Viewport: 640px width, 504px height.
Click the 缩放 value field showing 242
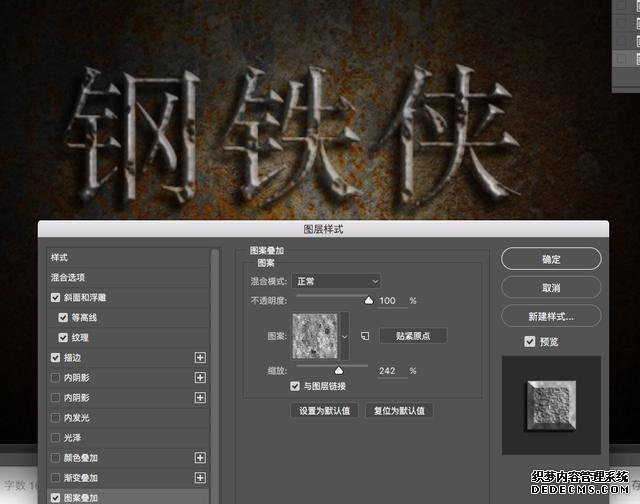[x=392, y=371]
